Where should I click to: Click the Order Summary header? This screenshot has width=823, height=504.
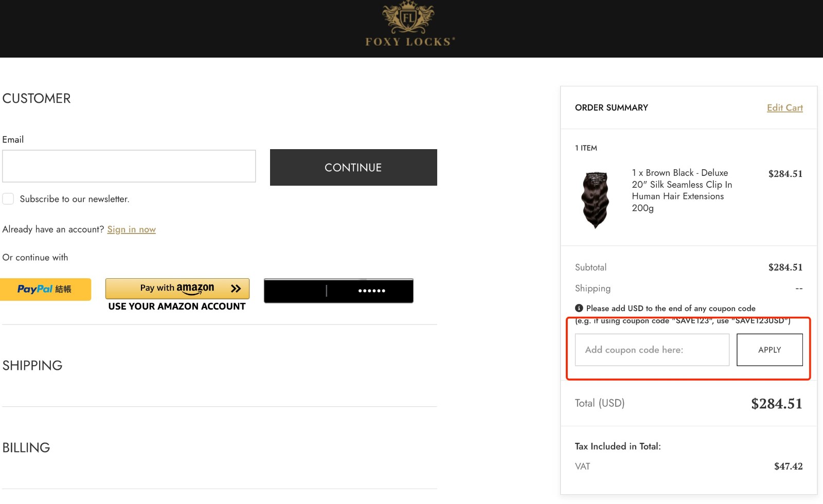point(611,107)
